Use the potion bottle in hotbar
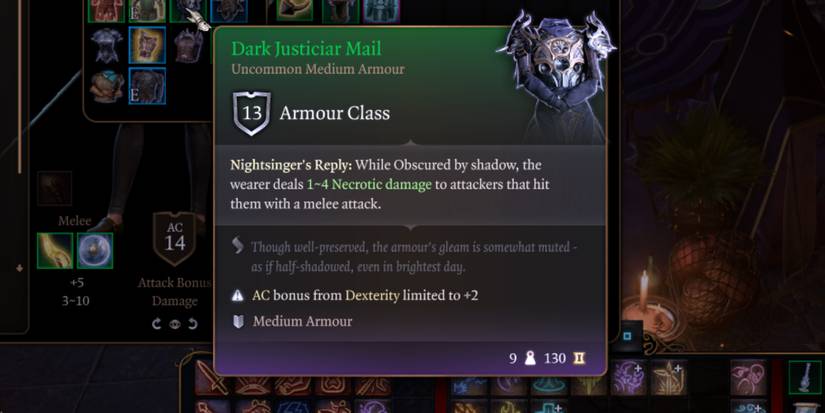Screen dimensions: 825x413 pos(805,378)
